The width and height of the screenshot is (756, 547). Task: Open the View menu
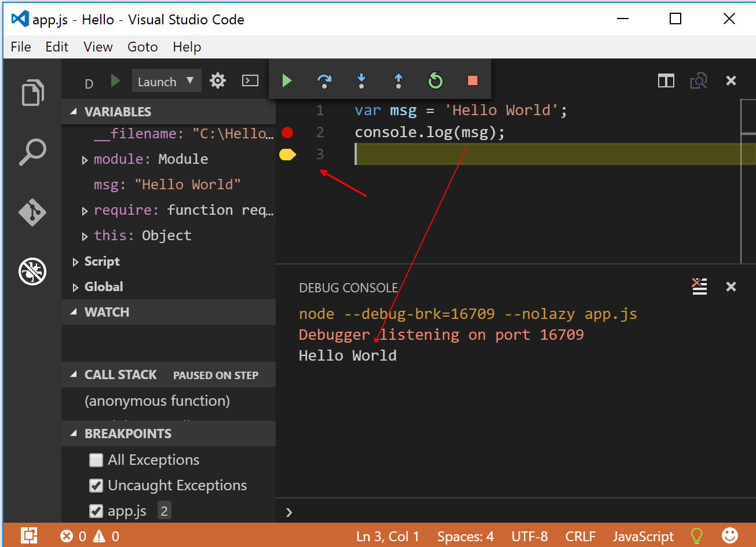coord(97,47)
